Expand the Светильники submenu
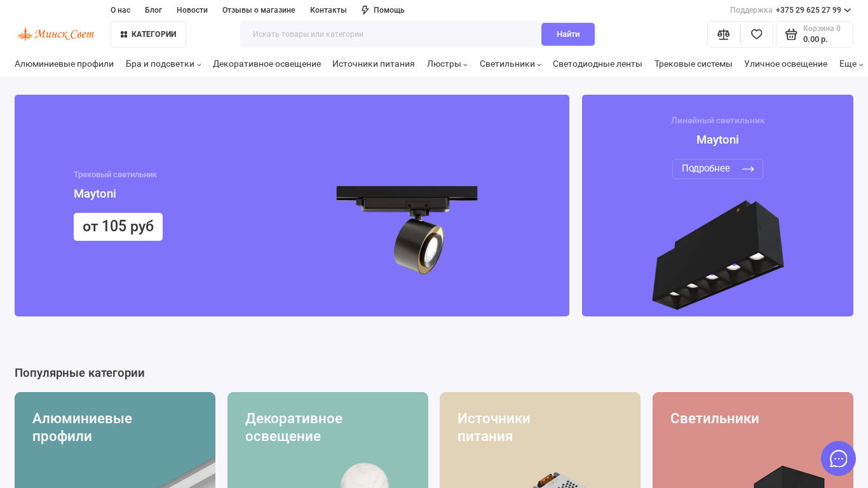Image resolution: width=868 pixels, height=488 pixels. pos(539,64)
